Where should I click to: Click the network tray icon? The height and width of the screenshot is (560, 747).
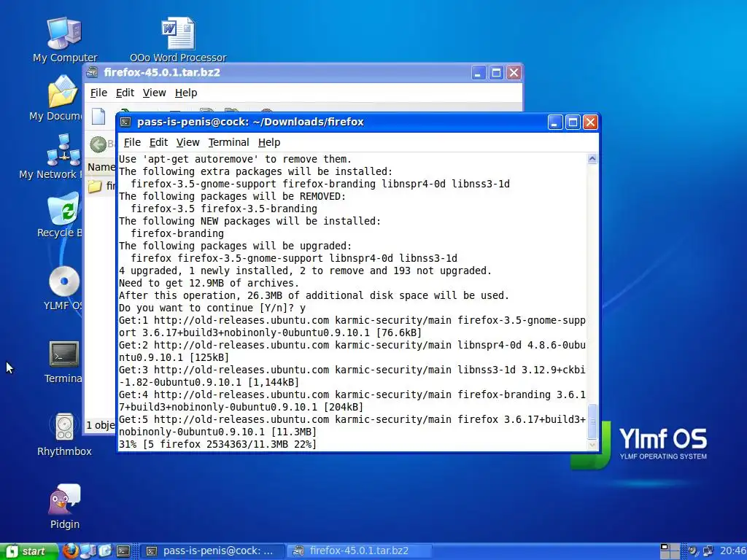click(708, 551)
